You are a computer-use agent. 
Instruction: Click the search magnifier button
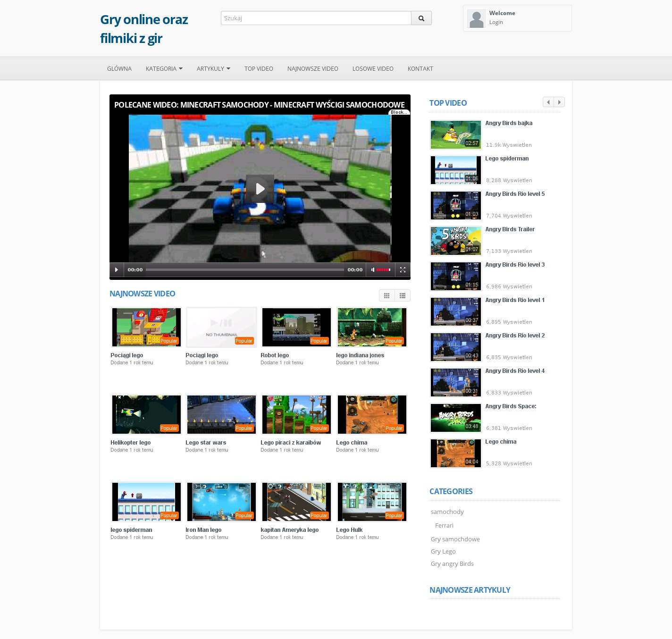[x=421, y=18]
